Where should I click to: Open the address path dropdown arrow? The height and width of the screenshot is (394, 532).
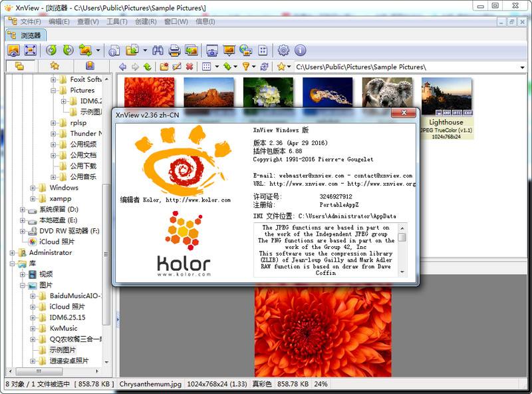click(x=523, y=67)
